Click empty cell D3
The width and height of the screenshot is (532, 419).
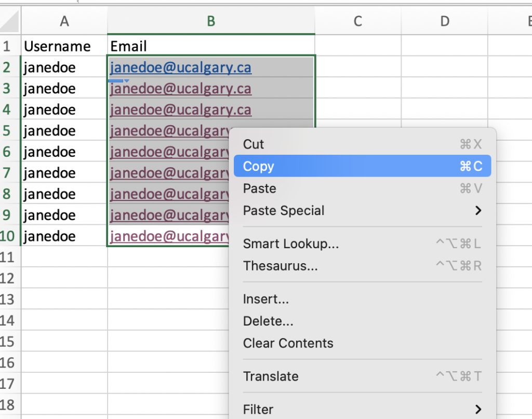click(445, 88)
